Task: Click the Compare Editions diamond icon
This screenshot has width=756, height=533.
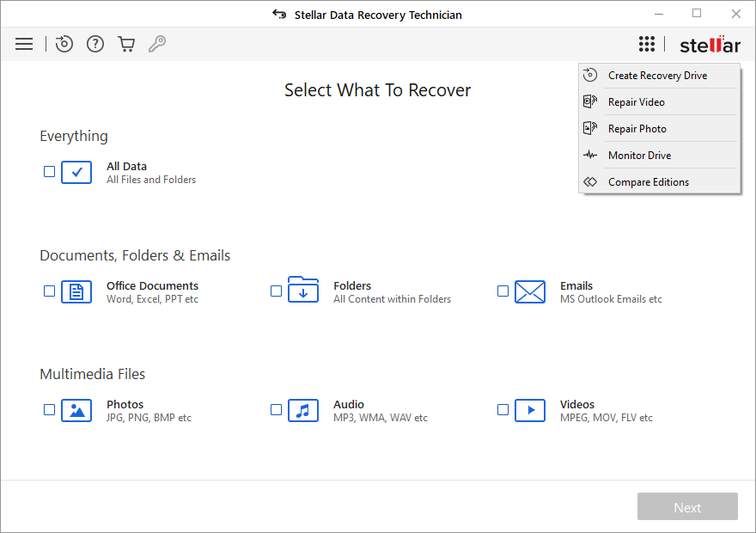Action: (x=590, y=182)
